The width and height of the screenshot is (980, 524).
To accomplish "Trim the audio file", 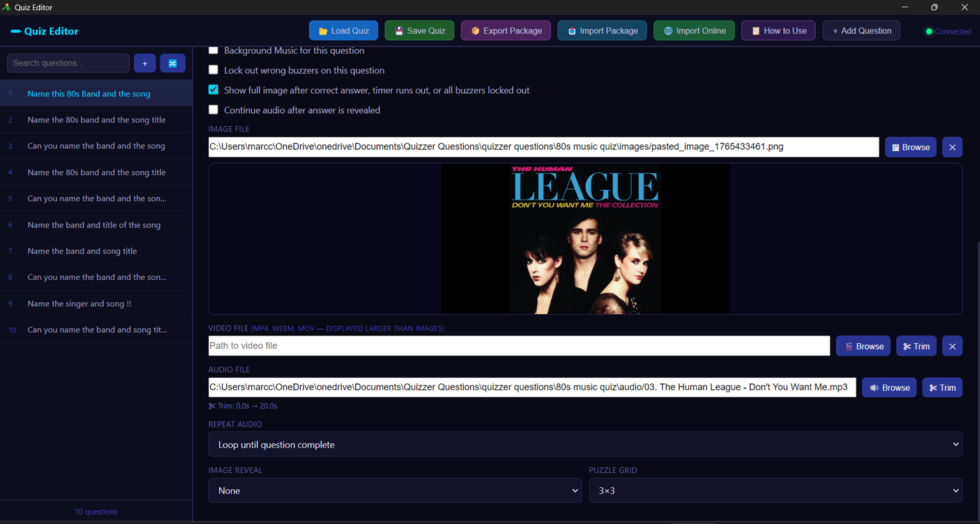I will coord(942,387).
